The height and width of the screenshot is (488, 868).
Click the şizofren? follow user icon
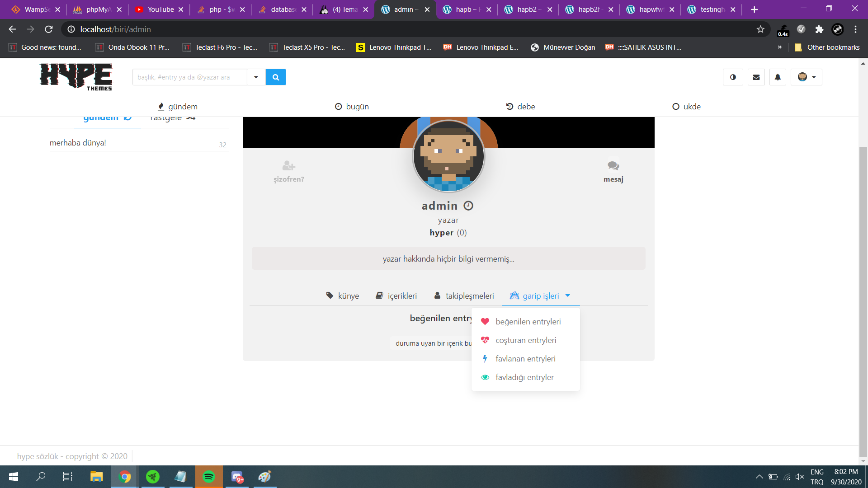click(x=288, y=166)
